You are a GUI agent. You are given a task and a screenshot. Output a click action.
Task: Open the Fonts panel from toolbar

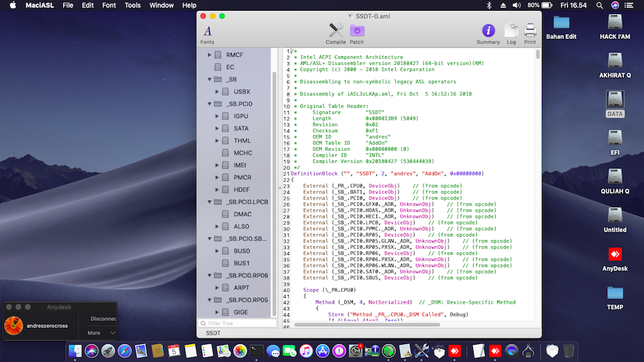(207, 31)
